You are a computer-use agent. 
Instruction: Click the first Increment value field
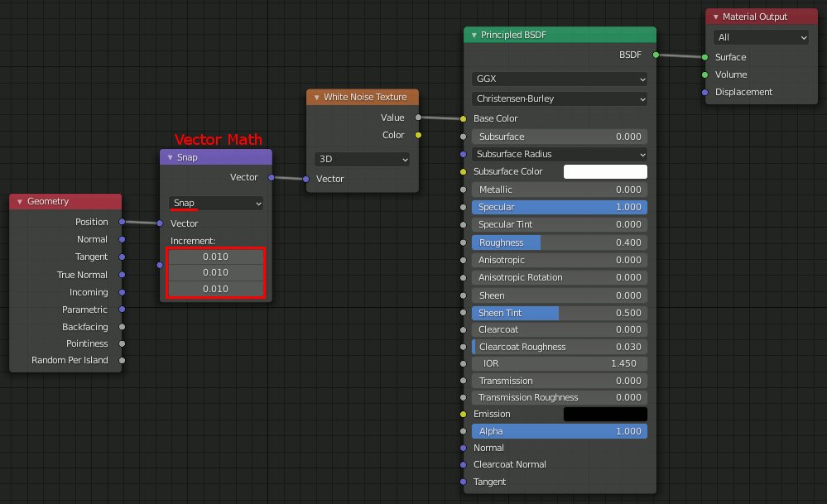(216, 257)
